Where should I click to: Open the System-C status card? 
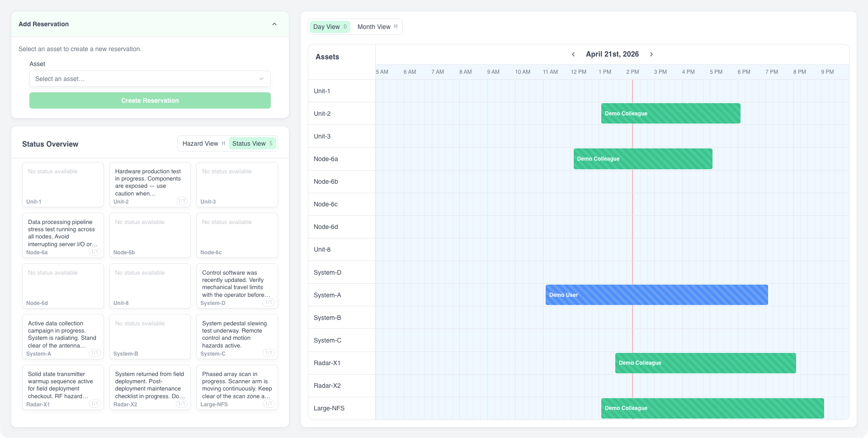pos(237,337)
